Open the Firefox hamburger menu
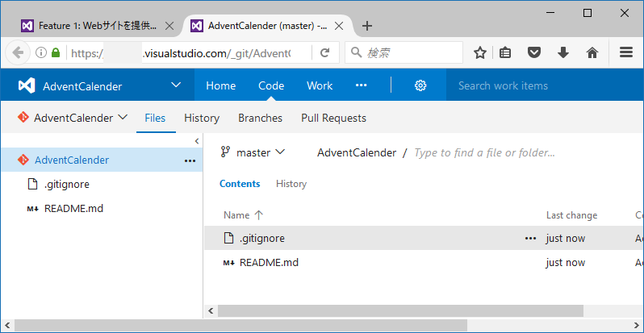The image size is (644, 333). pyautogui.click(x=626, y=52)
